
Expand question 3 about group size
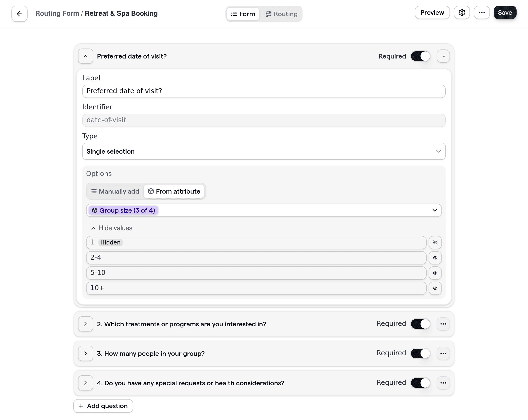click(x=85, y=353)
